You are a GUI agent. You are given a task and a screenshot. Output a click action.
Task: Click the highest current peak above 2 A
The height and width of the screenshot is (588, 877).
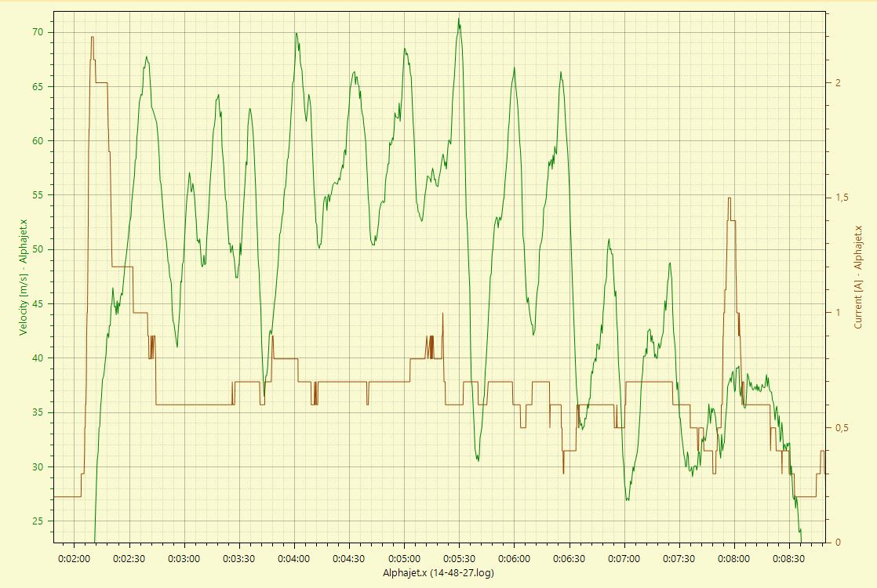(x=93, y=38)
